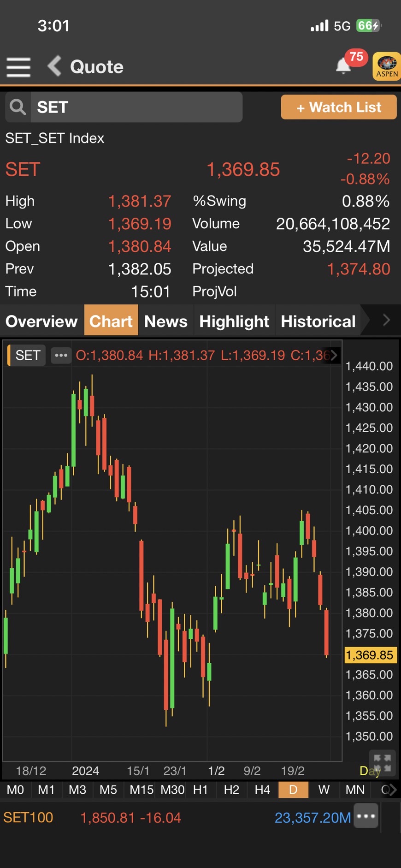Tap the High value 1,381.37

139,201
